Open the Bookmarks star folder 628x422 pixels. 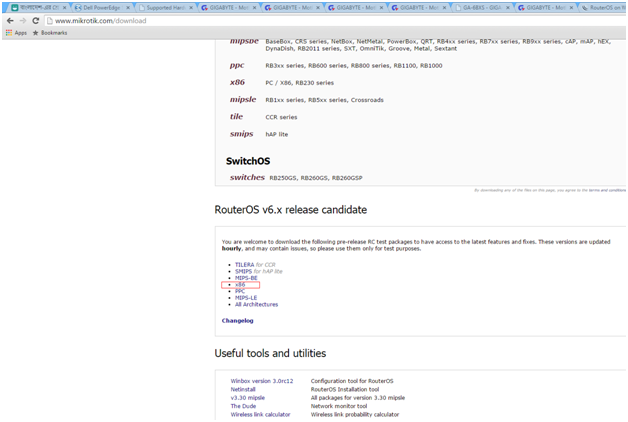tap(50, 33)
